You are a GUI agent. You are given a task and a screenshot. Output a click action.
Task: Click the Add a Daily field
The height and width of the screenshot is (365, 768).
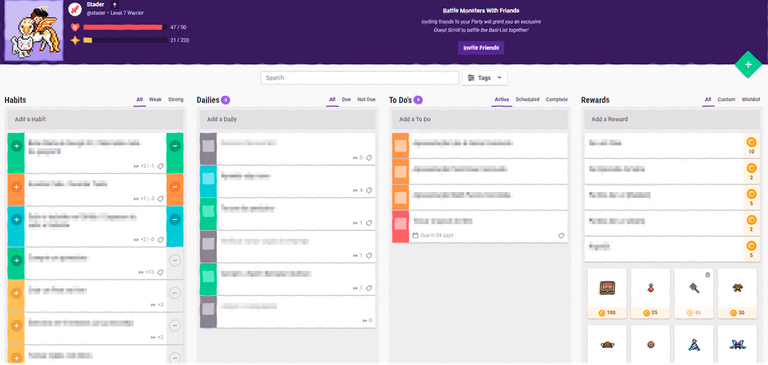[x=288, y=119]
